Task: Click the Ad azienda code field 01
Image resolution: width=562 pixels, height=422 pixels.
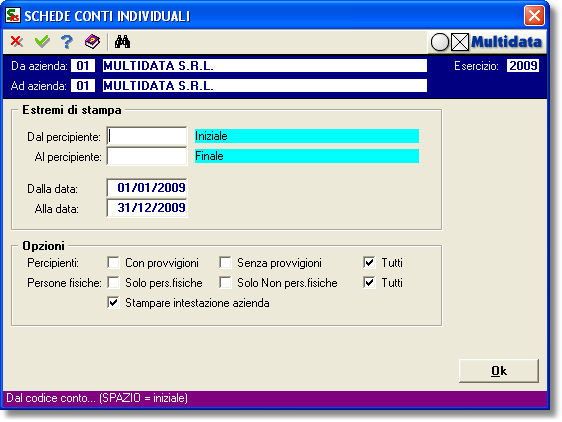Action: 83,86
